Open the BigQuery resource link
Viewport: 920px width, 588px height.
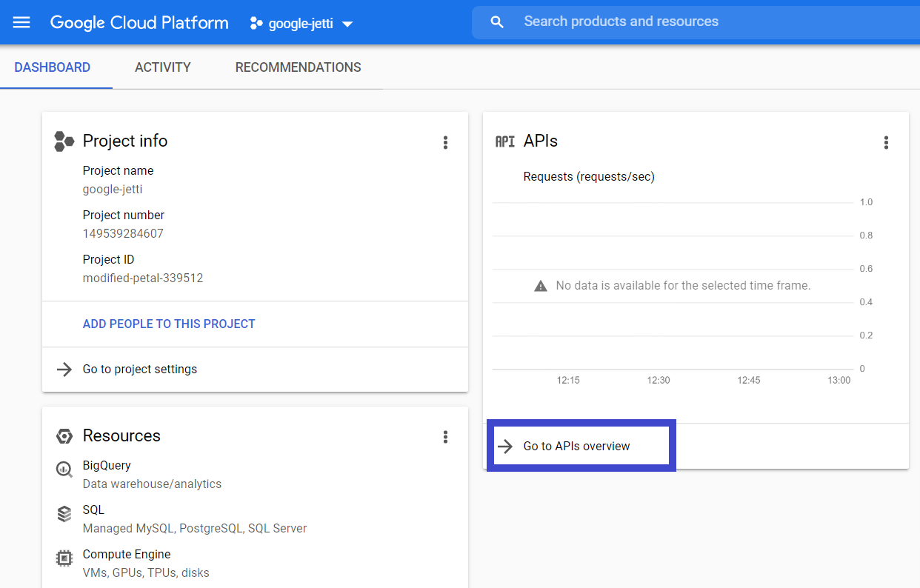pos(107,466)
